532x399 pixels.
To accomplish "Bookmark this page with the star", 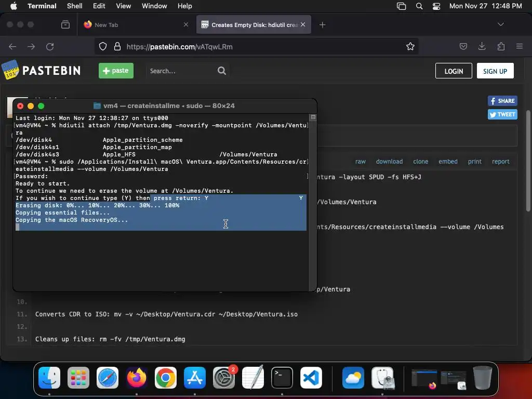I will 410,46.
